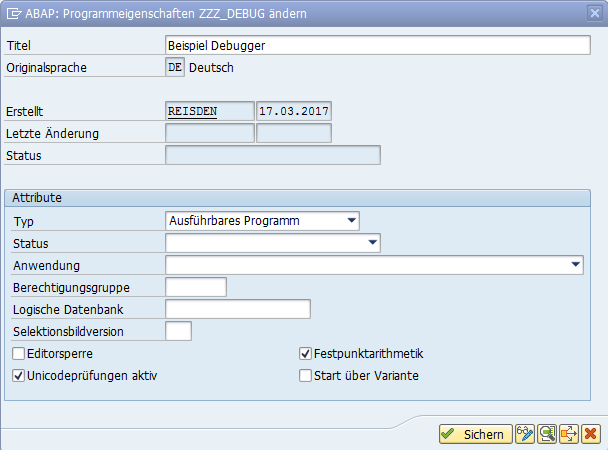Uncheck Unicodeprüfungen aktiv checkbox

click(18, 376)
